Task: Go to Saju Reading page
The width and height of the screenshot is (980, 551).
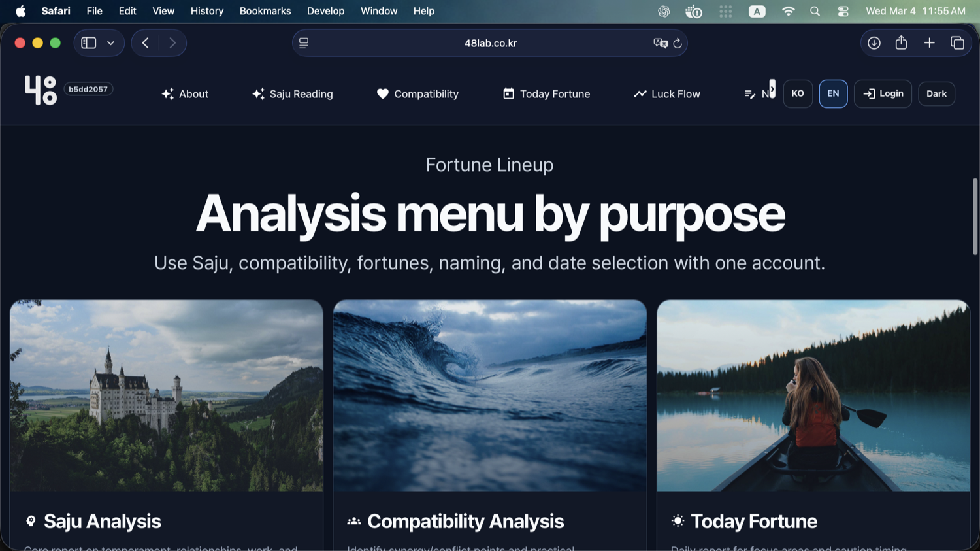Action: pyautogui.click(x=293, y=94)
